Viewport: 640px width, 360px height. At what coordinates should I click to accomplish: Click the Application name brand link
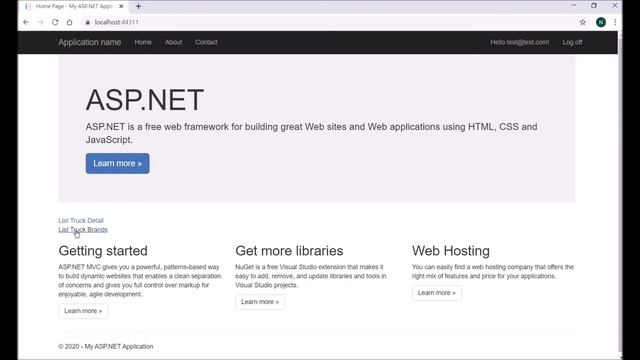[89, 42]
